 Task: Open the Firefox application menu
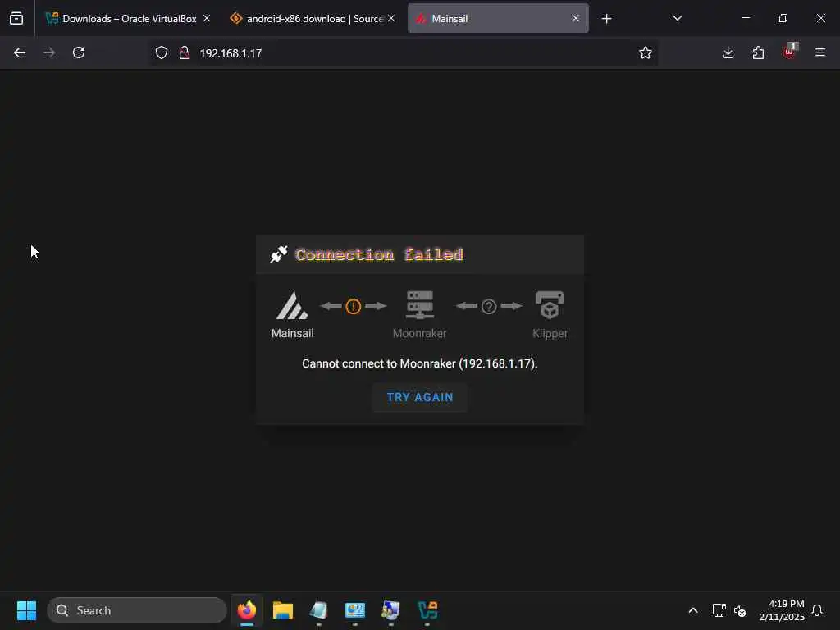click(820, 52)
